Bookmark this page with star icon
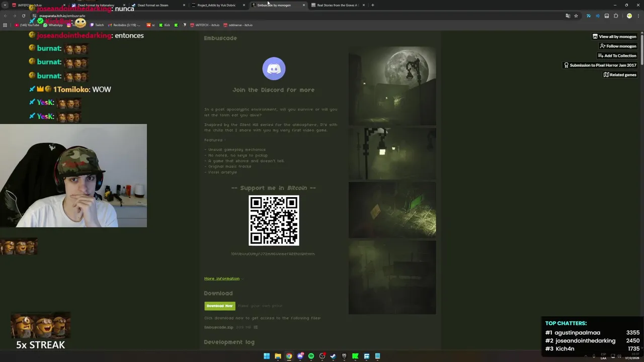The width and height of the screenshot is (644, 362). pyautogui.click(x=576, y=16)
